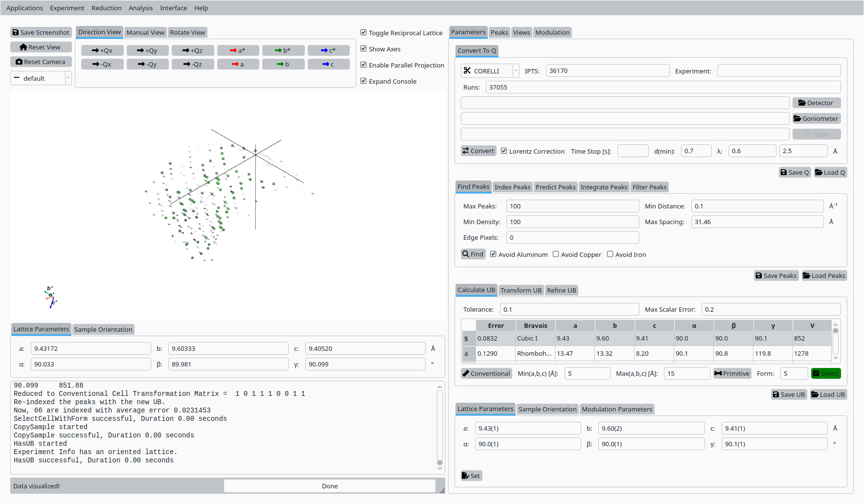Load peaks from file
The width and height of the screenshot is (864, 504).
click(824, 275)
